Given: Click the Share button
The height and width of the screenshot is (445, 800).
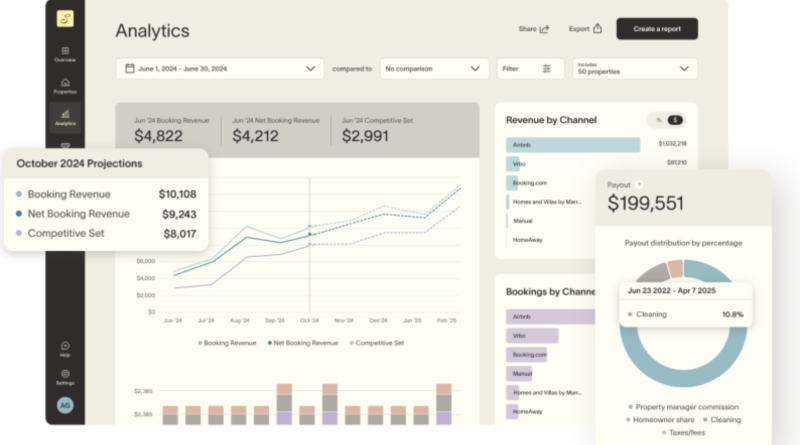Looking at the screenshot, I should (x=533, y=29).
